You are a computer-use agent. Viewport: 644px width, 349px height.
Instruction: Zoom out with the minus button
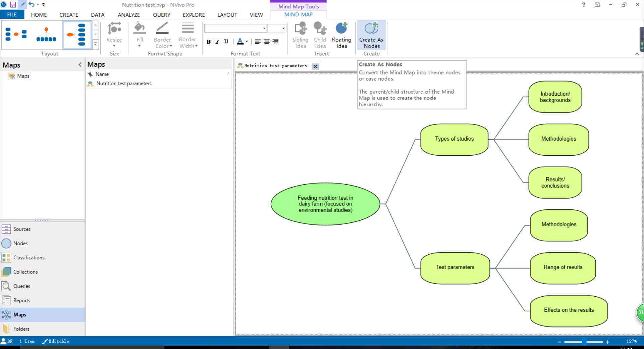pyautogui.click(x=559, y=342)
